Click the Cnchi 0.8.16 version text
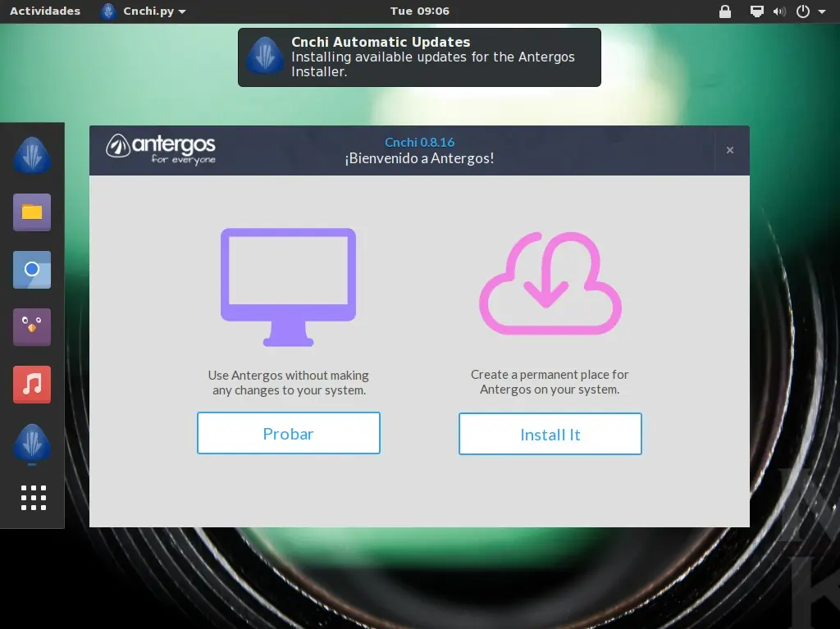Viewport: 840px width, 629px height. click(x=419, y=142)
